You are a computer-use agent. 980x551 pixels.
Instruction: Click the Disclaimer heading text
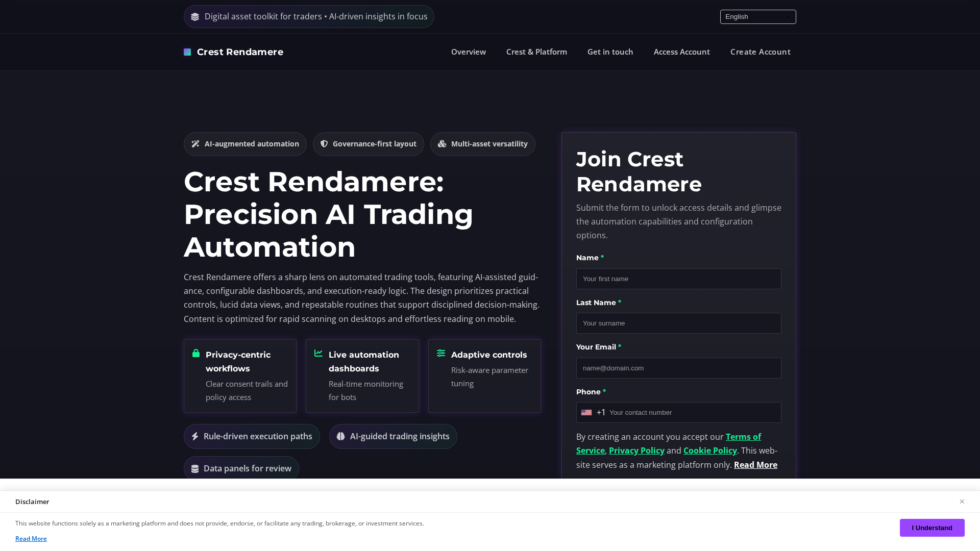pyautogui.click(x=32, y=502)
